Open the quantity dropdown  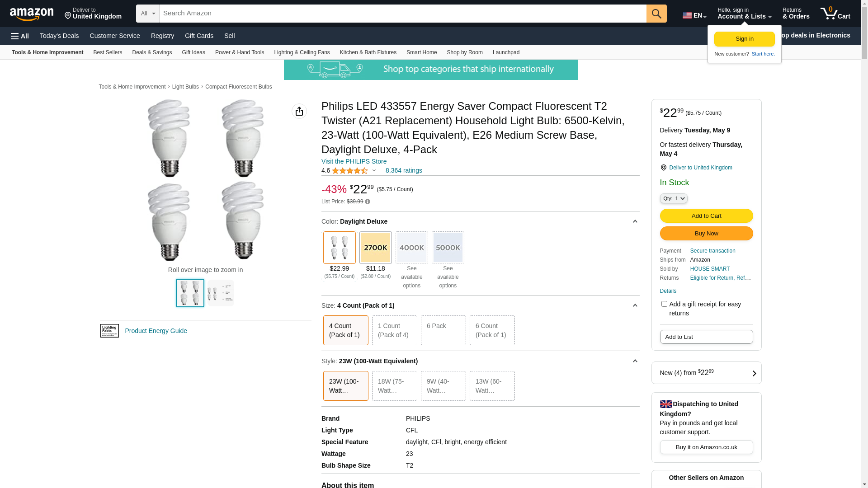[x=674, y=198]
